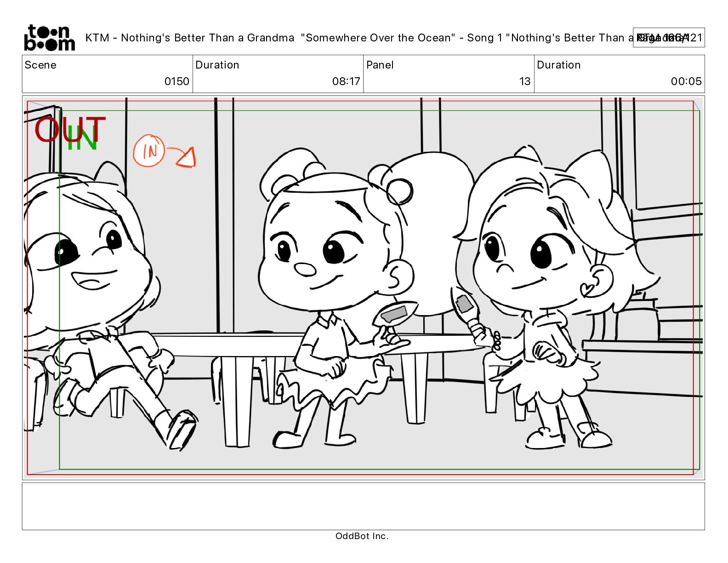Click the page number box at top right
This screenshot has height=563, width=728.
click(669, 38)
